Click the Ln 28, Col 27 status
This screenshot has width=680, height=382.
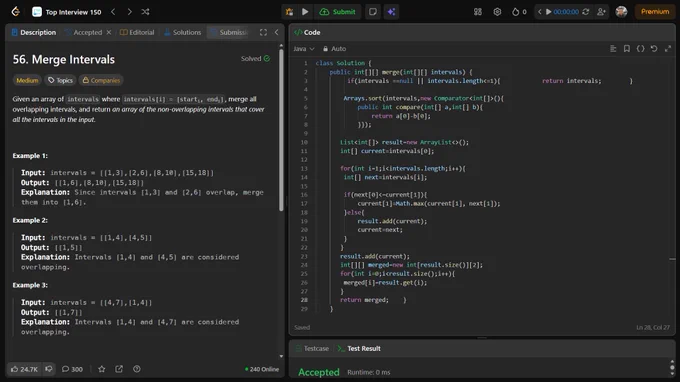[653, 327]
